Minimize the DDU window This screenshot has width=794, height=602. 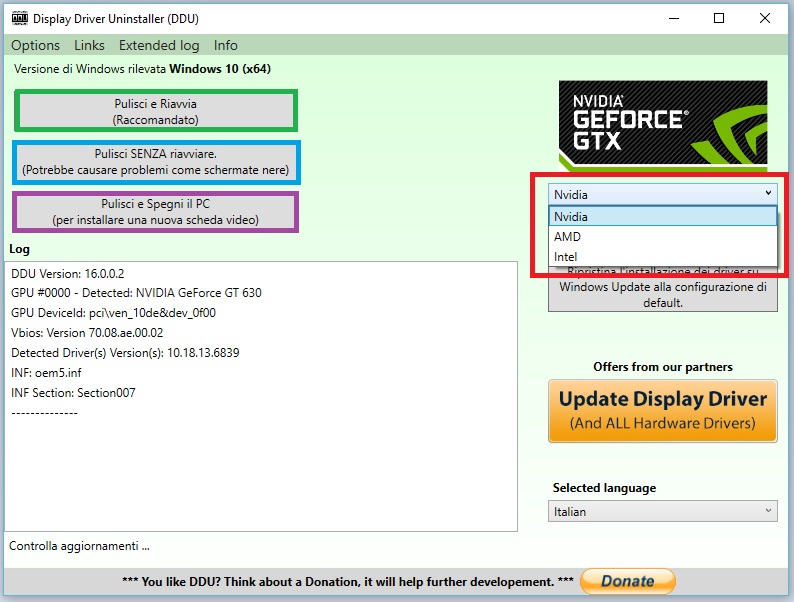pos(672,18)
